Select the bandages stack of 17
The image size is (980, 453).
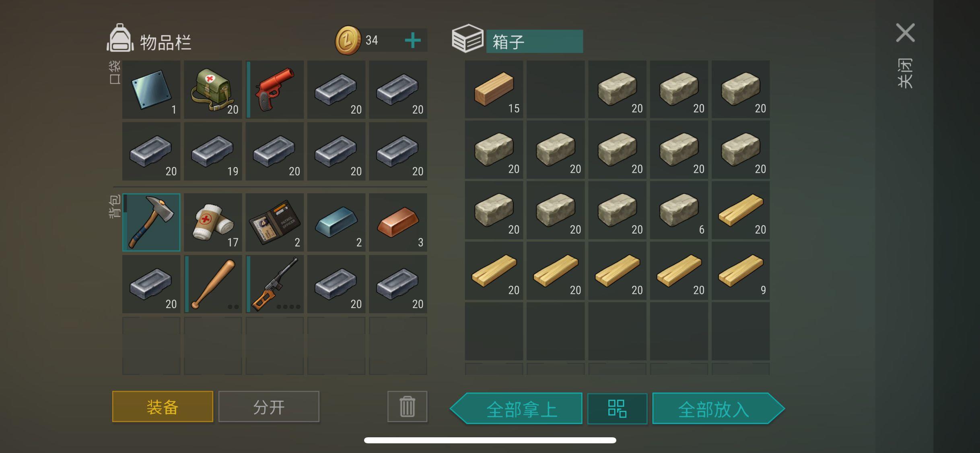213,222
